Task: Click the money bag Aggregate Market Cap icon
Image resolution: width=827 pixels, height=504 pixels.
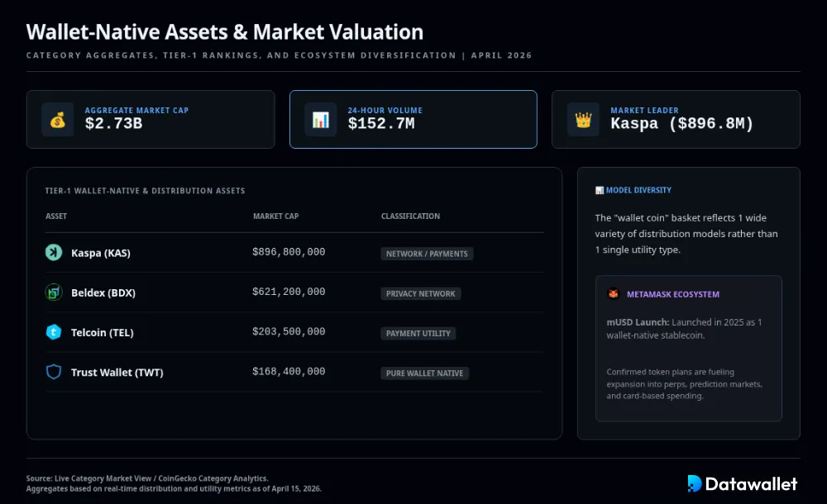Action: (x=57, y=119)
